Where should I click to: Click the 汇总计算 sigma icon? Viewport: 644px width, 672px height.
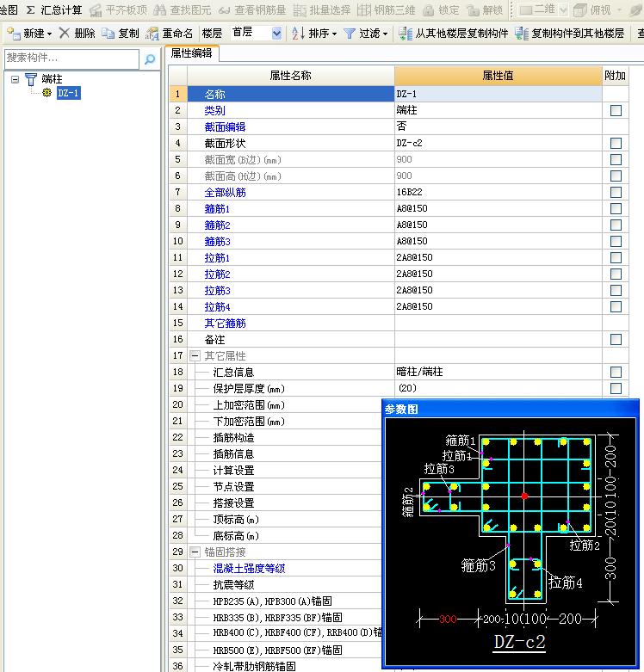tap(30, 9)
